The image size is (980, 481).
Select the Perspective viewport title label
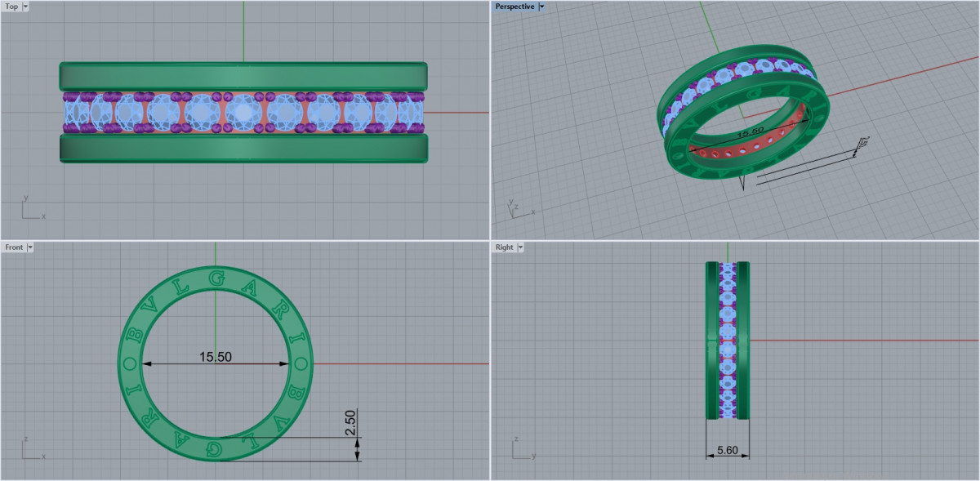click(515, 7)
